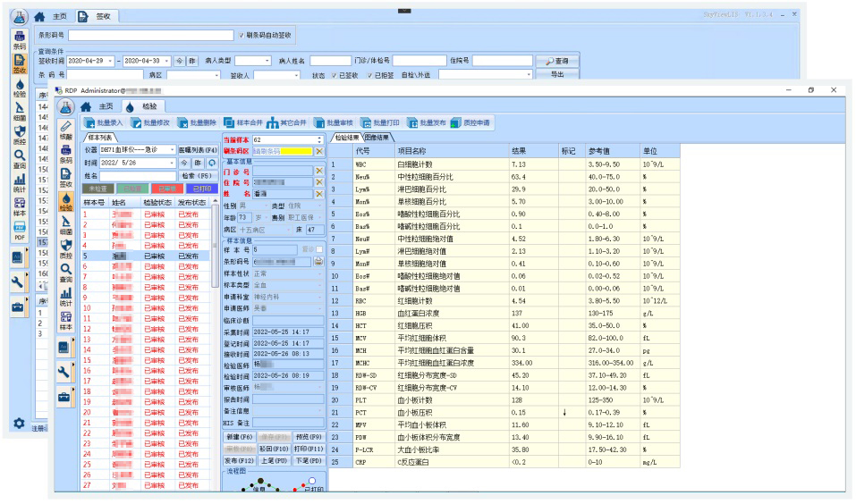
Task: Open 自检\外送 dropdown in back window
Action: pos(529,75)
